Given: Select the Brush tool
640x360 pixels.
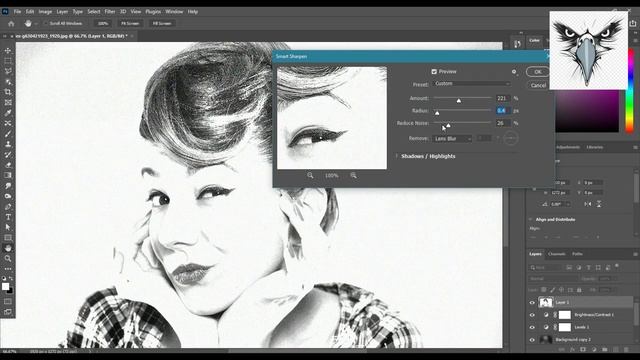Looking at the screenshot, I should click(x=8, y=133).
